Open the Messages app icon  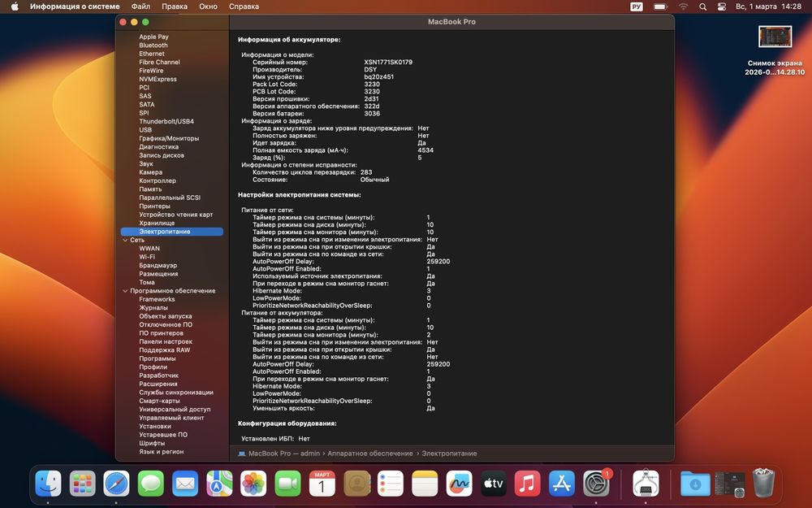point(151,484)
